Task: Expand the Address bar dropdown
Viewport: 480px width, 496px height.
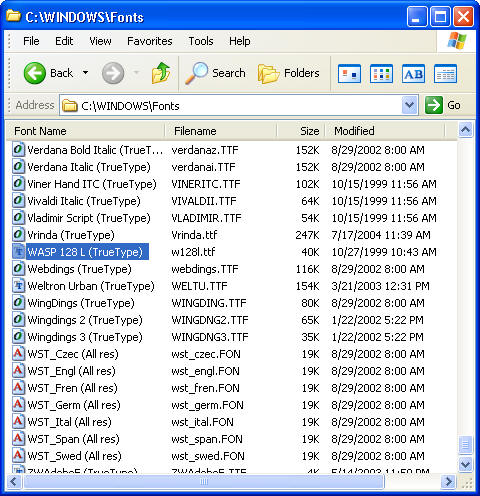Action: [410, 105]
